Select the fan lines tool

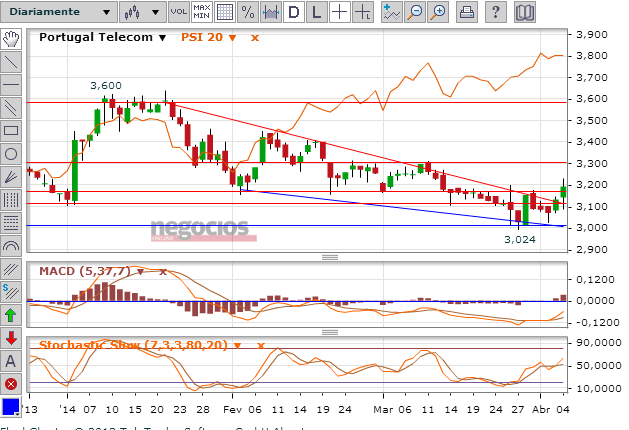[x=11, y=177]
